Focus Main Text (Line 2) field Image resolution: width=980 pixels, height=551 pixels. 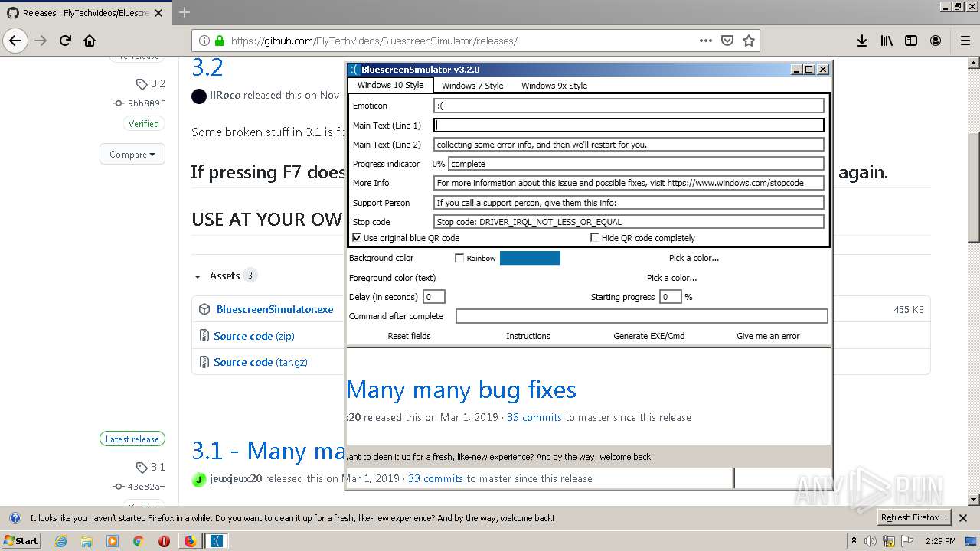629,144
